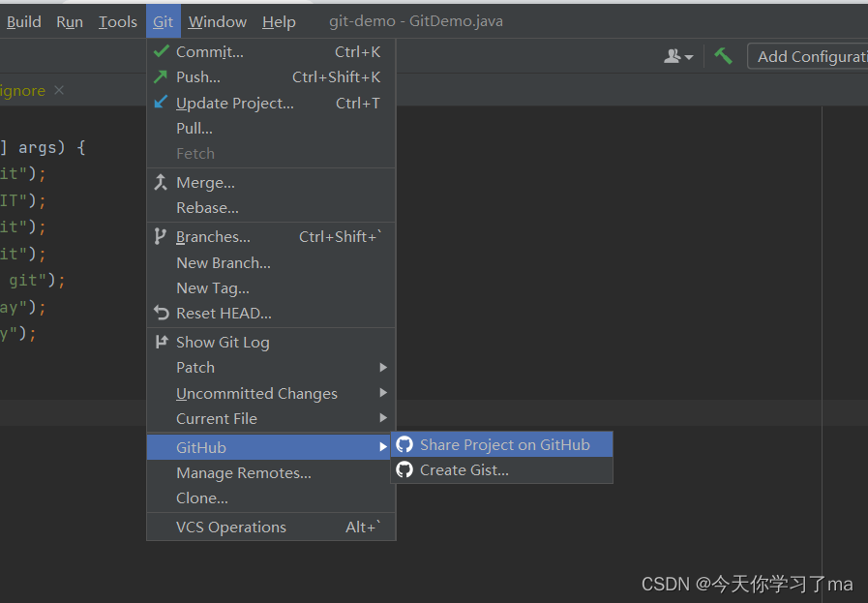Viewport: 868px width, 603px height.
Task: Choose Clone... from Git menu
Action: tap(271, 497)
